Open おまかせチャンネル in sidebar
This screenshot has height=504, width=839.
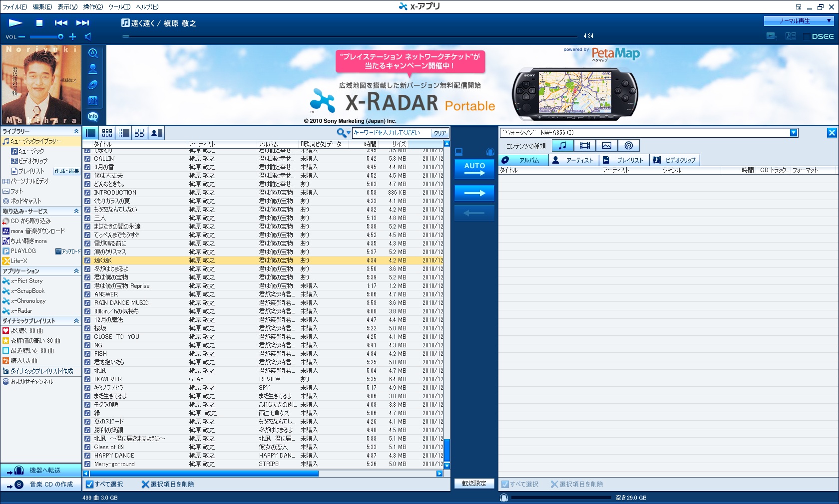tap(28, 382)
